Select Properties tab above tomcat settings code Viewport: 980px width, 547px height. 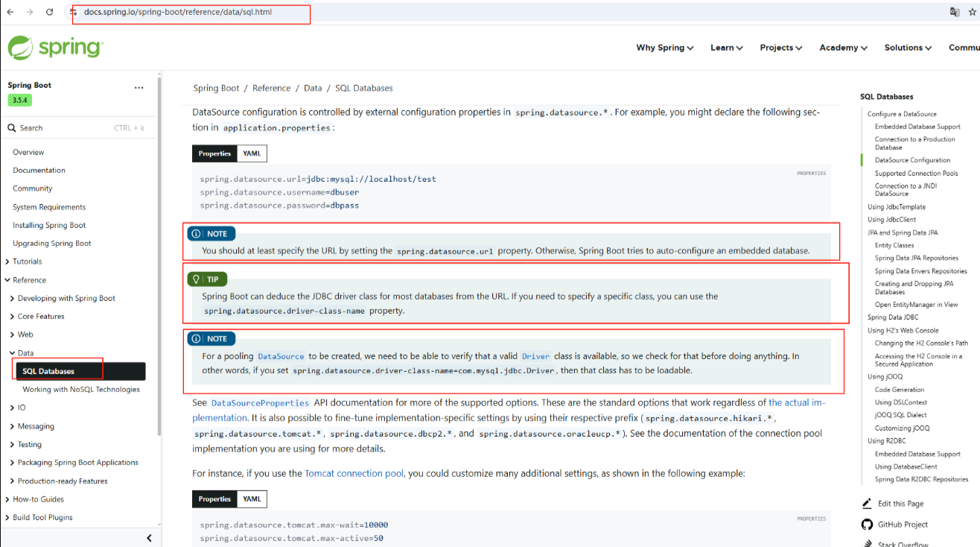click(214, 499)
